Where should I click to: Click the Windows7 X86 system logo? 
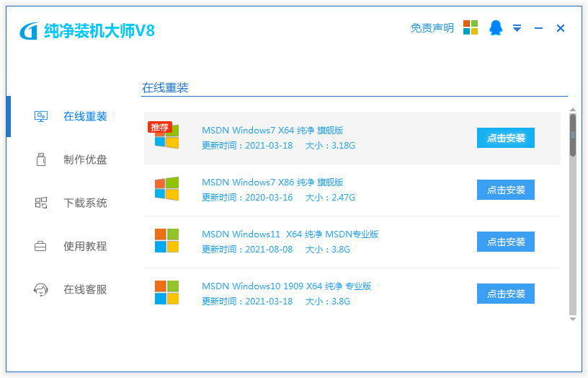click(x=167, y=189)
